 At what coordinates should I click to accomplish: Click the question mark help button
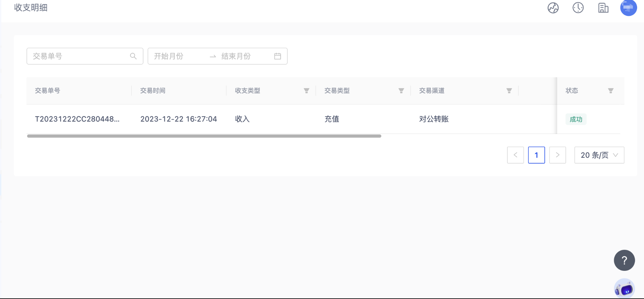tap(624, 260)
